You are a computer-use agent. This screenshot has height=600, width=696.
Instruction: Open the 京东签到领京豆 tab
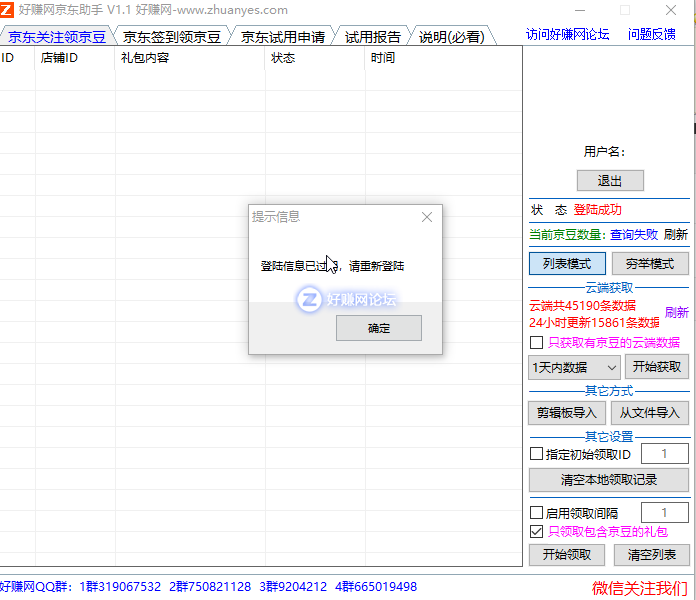click(172, 36)
